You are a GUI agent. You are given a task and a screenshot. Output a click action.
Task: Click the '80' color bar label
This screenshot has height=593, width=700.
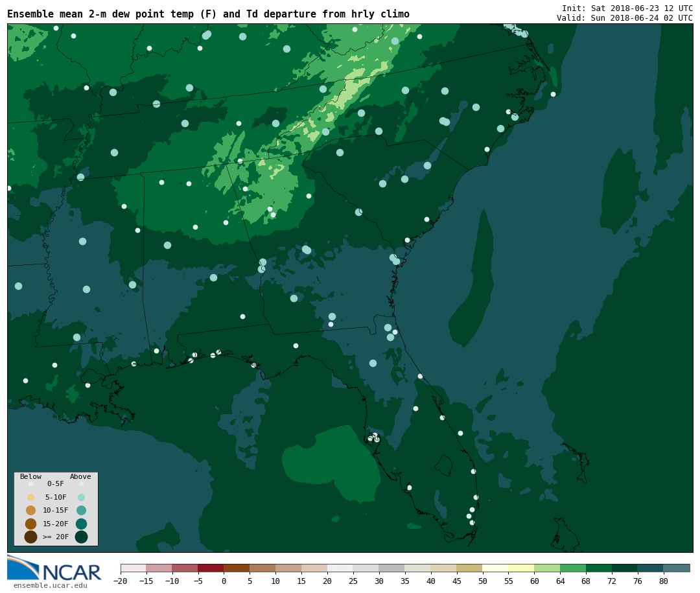click(664, 581)
